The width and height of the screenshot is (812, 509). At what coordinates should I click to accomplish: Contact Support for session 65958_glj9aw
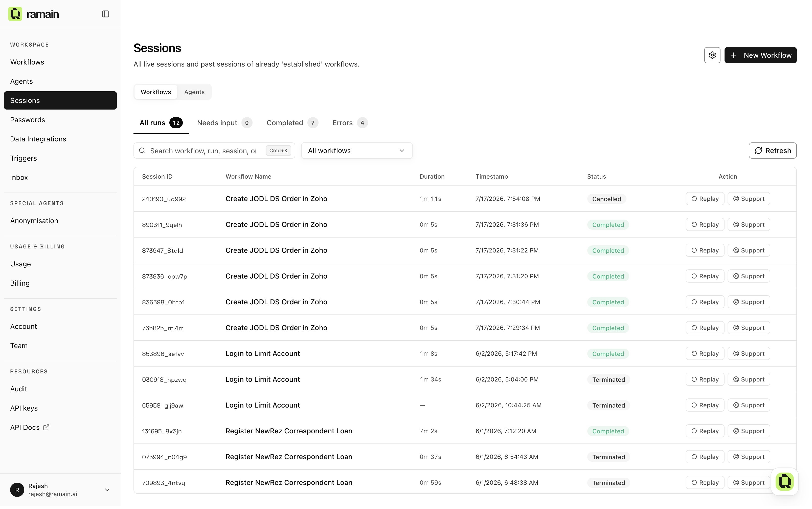pyautogui.click(x=749, y=405)
